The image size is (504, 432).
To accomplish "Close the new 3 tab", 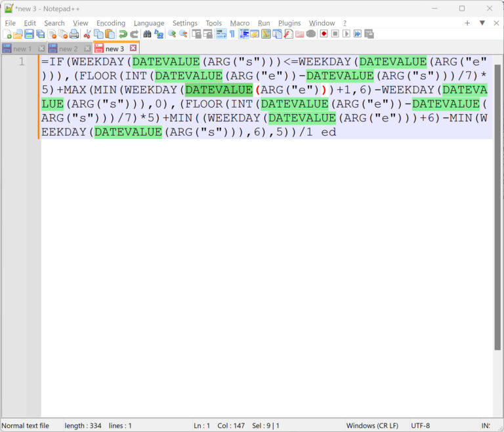I will tap(133, 48).
